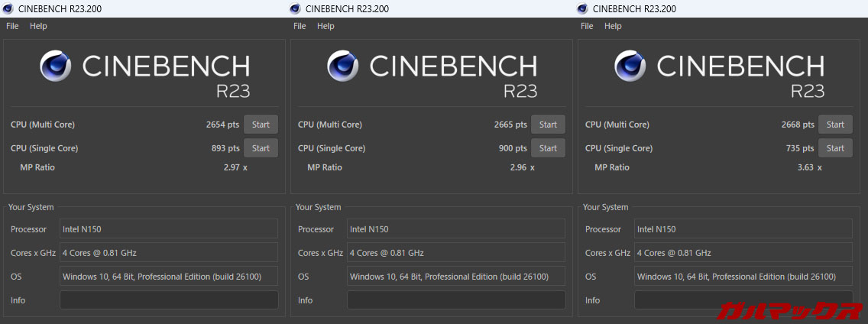Start the single core test showing 900 pts
This screenshot has width=868, height=324.
(548, 148)
